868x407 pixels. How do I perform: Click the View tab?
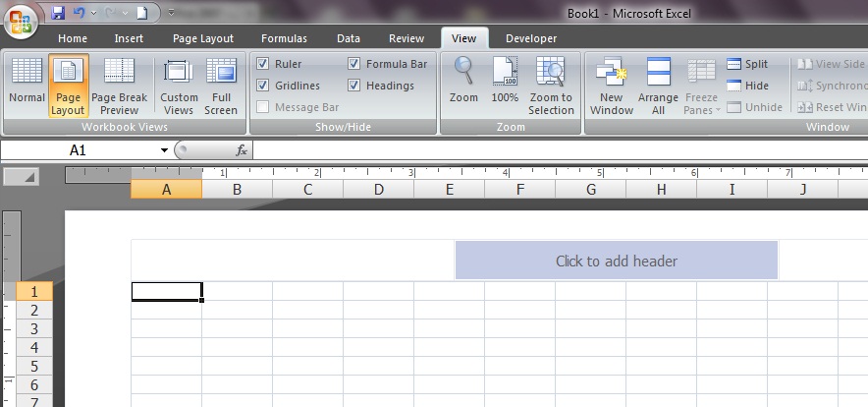463,38
